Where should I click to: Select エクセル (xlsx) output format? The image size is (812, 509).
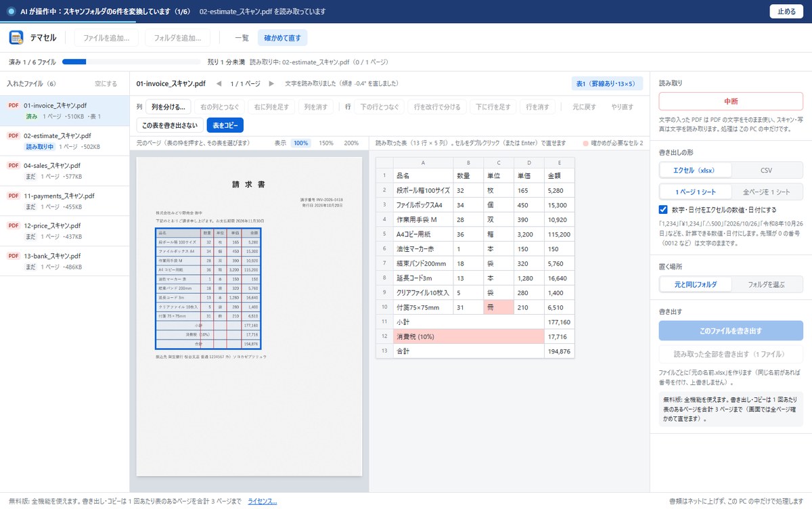point(695,170)
